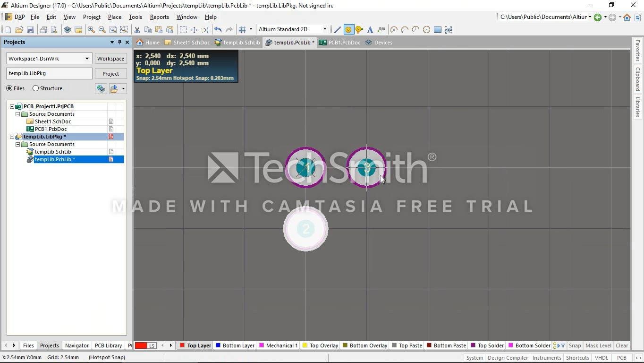Click the Save disk icon
The height and width of the screenshot is (363, 644).
(x=30, y=30)
